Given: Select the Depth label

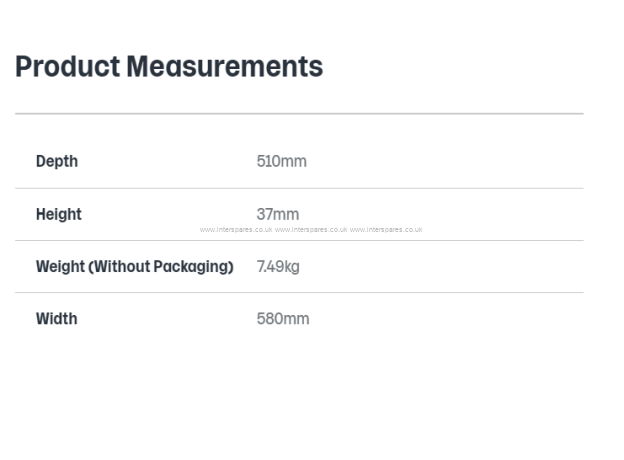Looking at the screenshot, I should [x=57, y=162].
